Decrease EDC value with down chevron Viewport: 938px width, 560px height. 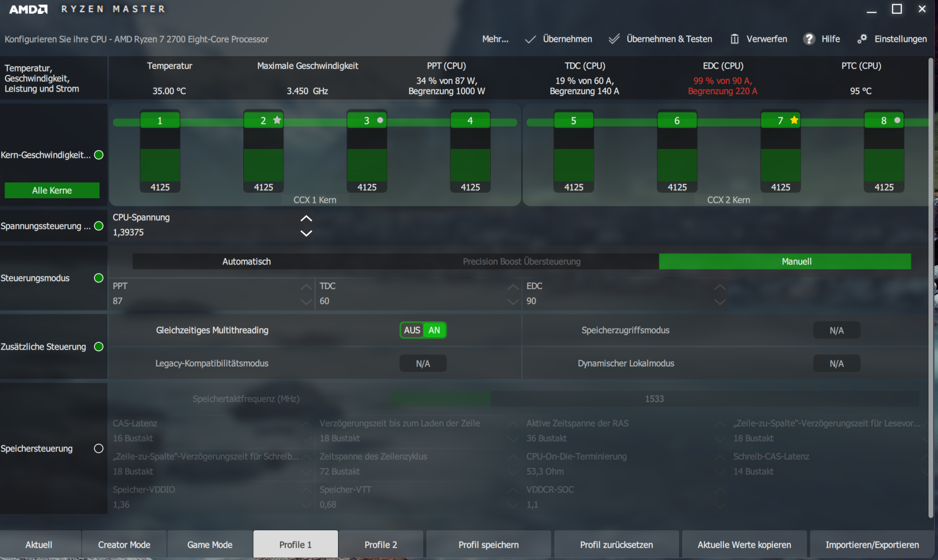click(720, 302)
